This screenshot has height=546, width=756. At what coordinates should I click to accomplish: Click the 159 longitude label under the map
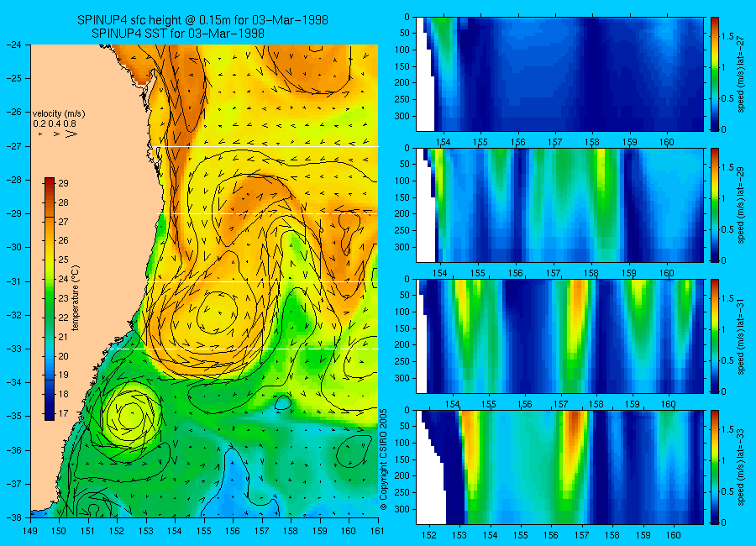tap(320, 531)
